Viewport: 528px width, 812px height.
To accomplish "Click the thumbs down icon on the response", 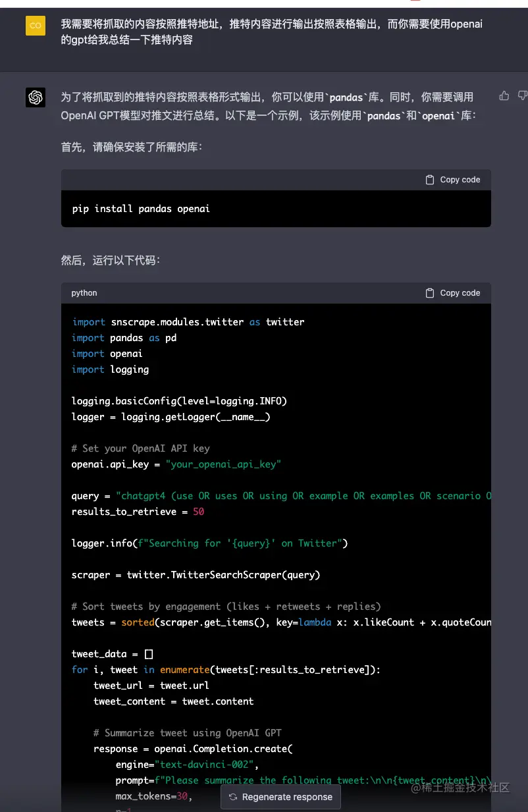I will (x=523, y=96).
